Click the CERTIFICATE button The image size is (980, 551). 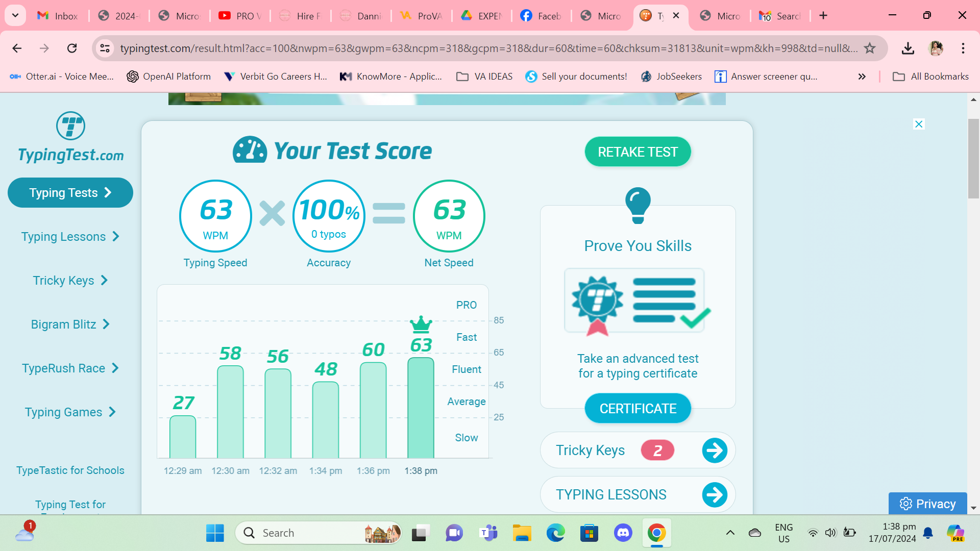pyautogui.click(x=638, y=409)
